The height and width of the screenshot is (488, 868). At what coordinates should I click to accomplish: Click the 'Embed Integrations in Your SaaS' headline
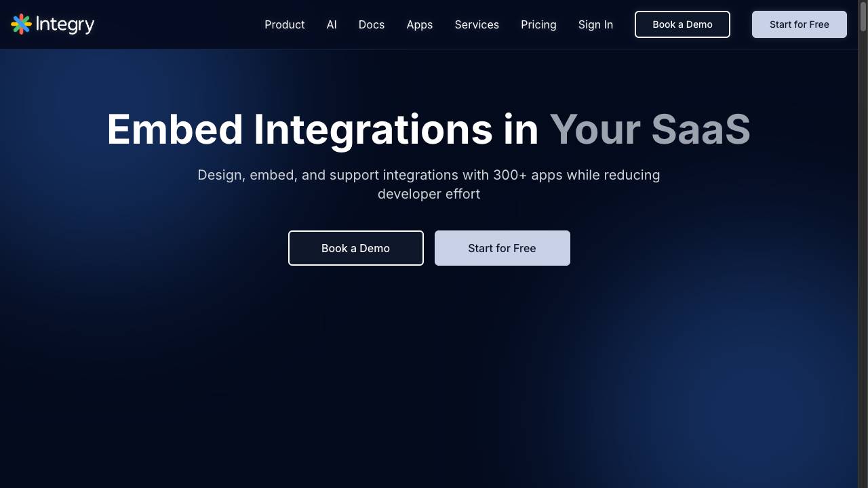click(x=429, y=129)
